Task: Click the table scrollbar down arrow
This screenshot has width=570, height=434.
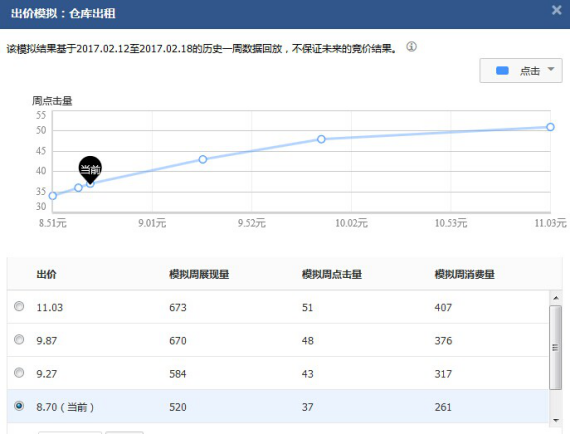Action: (x=556, y=421)
